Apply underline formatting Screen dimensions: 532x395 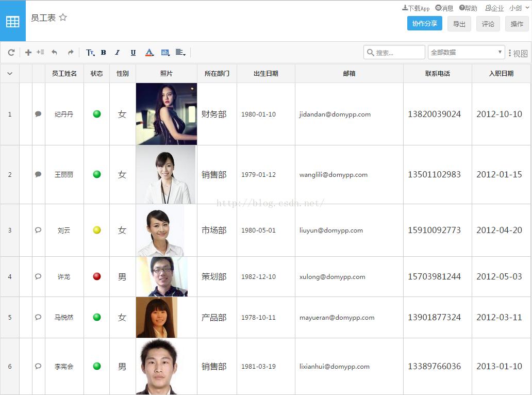132,52
